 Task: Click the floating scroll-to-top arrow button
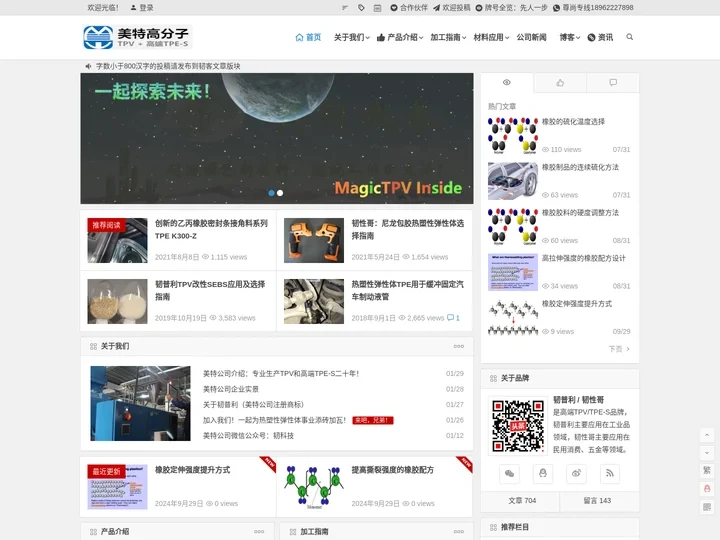(x=707, y=435)
